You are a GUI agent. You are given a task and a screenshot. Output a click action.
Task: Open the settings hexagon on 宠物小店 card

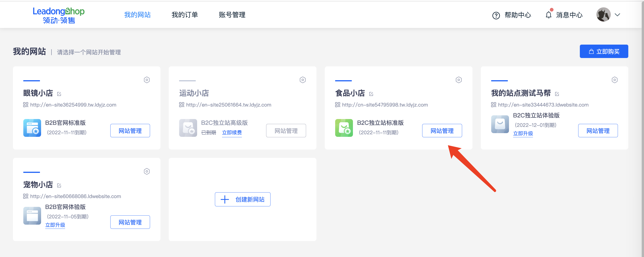tap(147, 171)
